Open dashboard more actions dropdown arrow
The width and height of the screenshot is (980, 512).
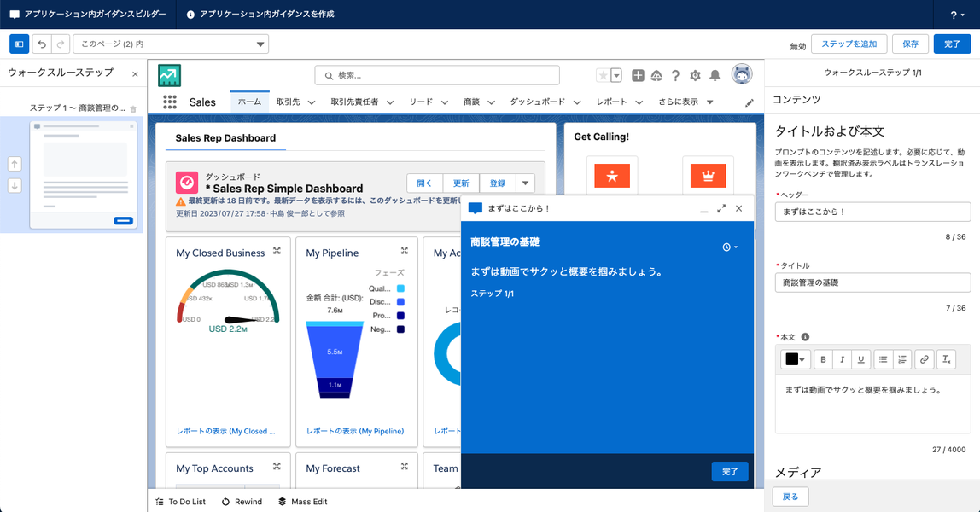click(526, 183)
